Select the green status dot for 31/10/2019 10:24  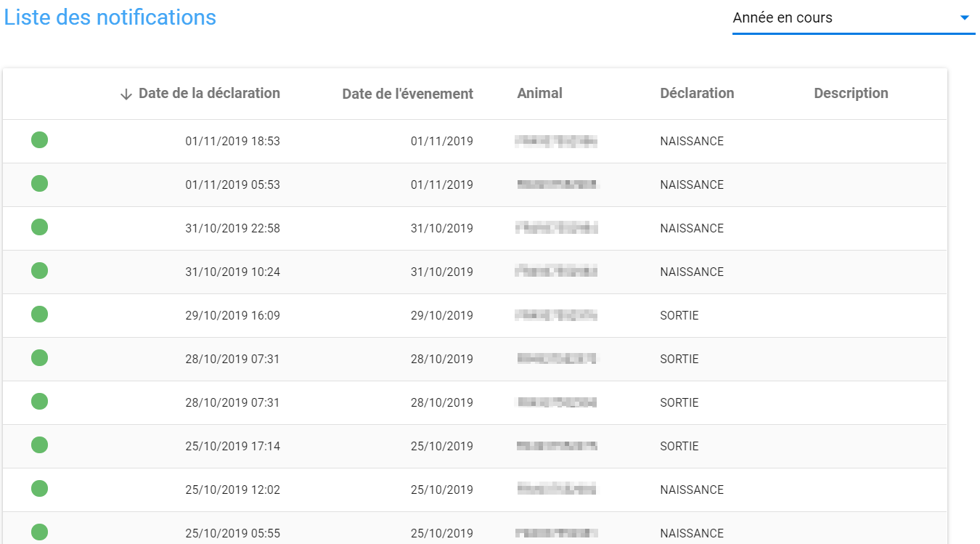[x=40, y=271]
